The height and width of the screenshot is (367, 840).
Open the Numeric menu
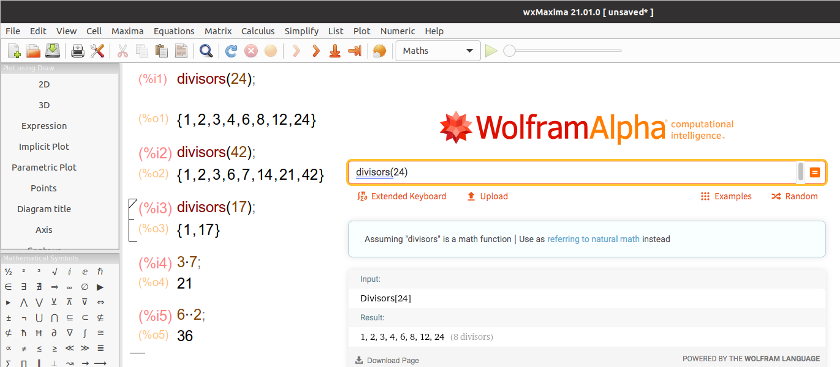[x=398, y=31]
